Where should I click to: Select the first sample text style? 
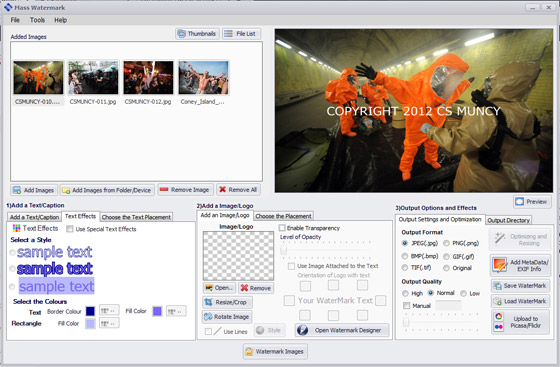coord(12,252)
